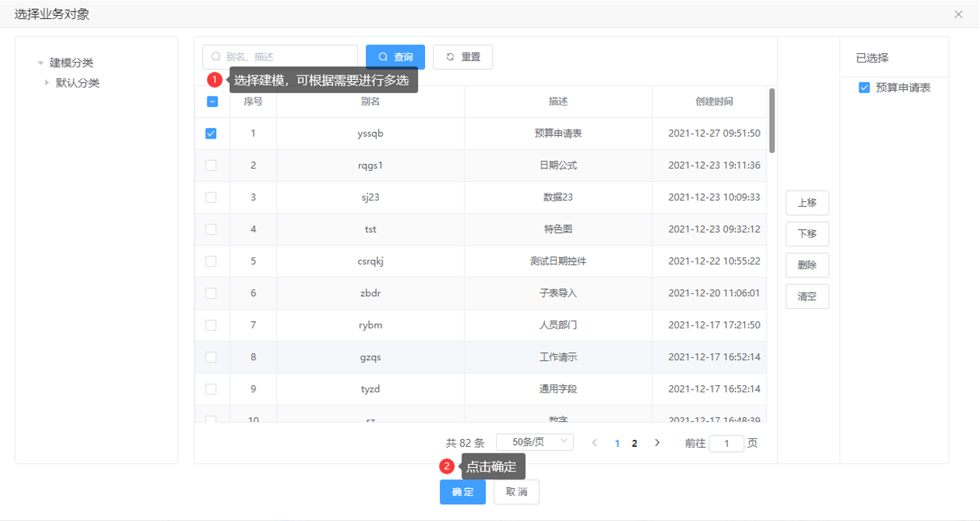Expand the 默认分类 tree node

coord(47,83)
